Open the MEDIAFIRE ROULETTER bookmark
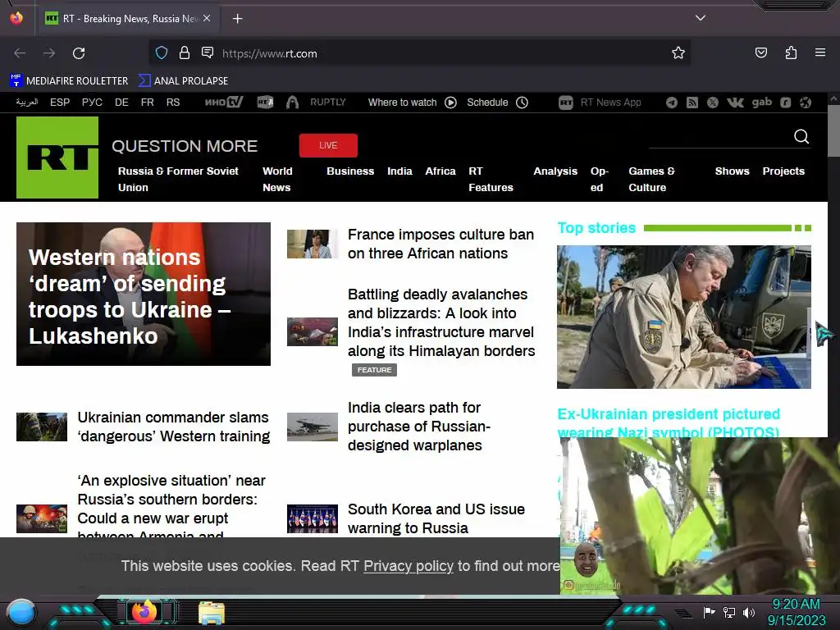Viewport: 840px width, 630px height. pyautogui.click(x=69, y=81)
